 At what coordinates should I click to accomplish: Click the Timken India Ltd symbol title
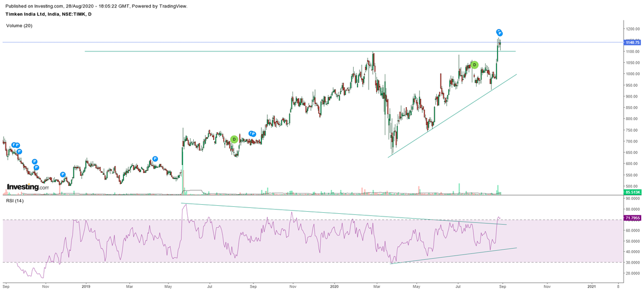[49, 14]
